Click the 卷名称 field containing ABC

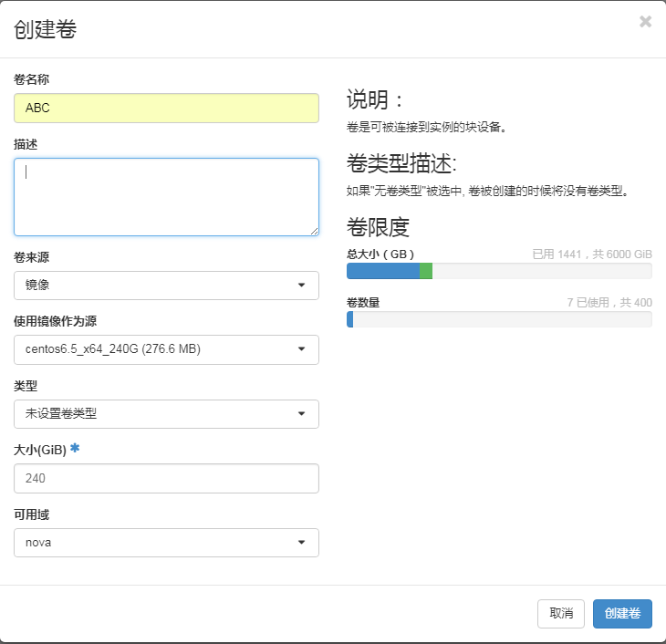click(166, 108)
